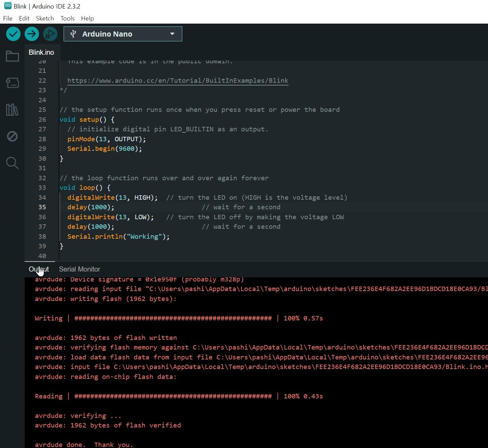Screen dimensions: 488x448
Task: Open the Debug sidebar panel icon
Action: 12,136
